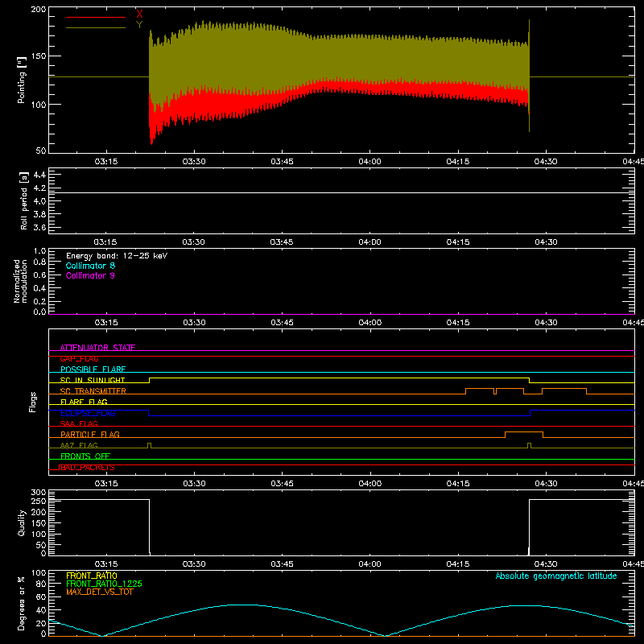Select the ECLIPSE_FLAG label
This screenshot has width=644, height=644.
(88, 413)
